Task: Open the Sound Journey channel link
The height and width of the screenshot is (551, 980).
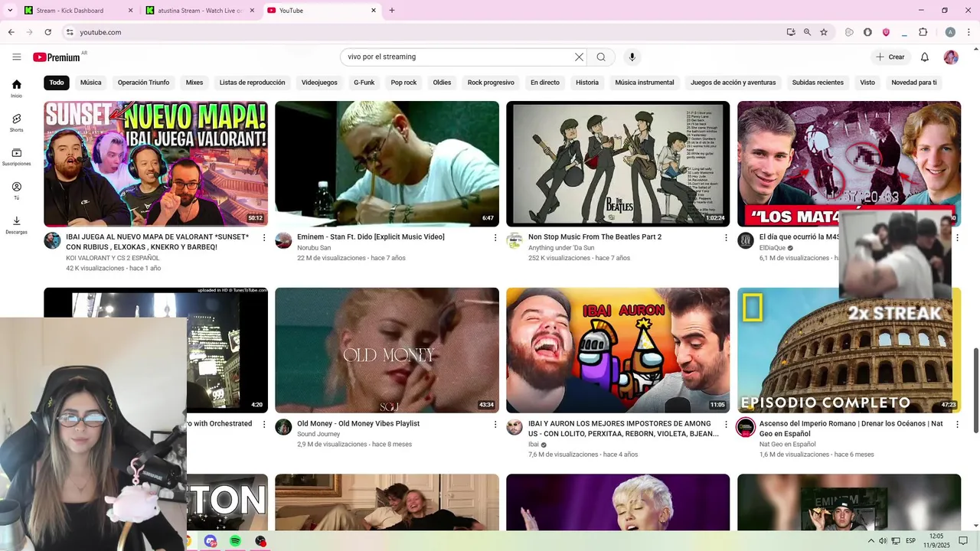Action: [318, 434]
